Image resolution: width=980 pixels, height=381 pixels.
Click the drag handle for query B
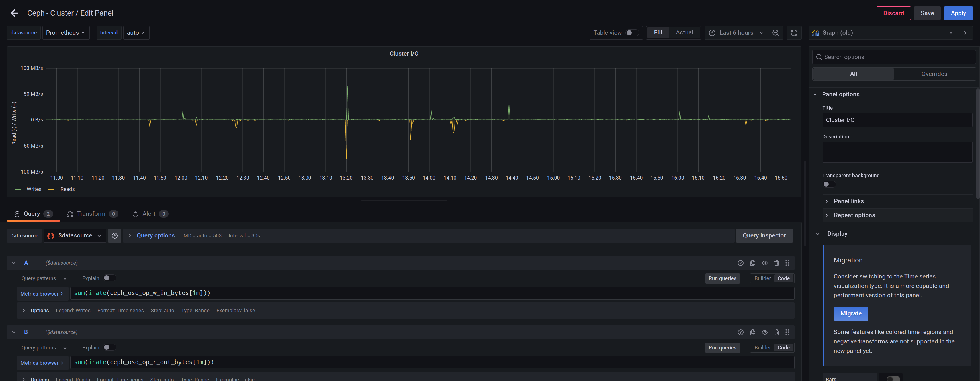[787, 332]
